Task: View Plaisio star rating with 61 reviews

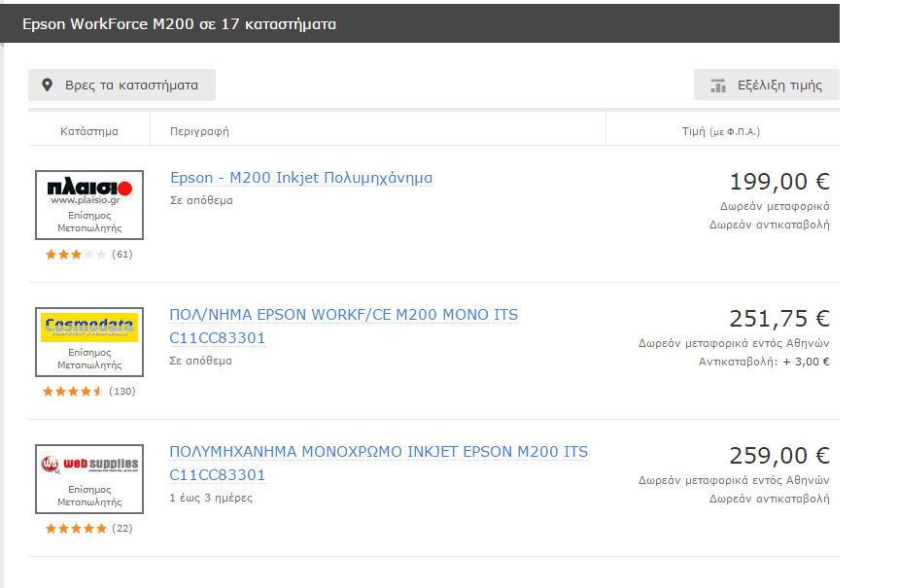Action: coord(88,255)
